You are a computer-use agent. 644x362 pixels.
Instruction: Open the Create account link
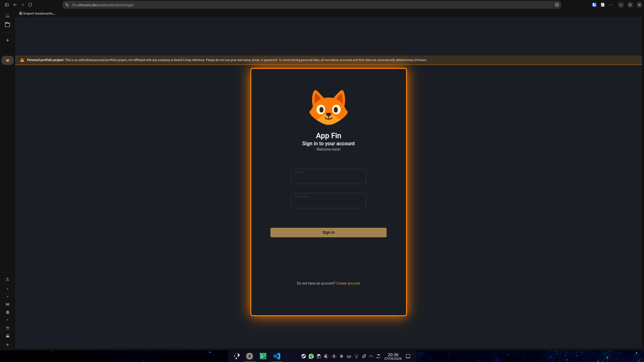348,283
